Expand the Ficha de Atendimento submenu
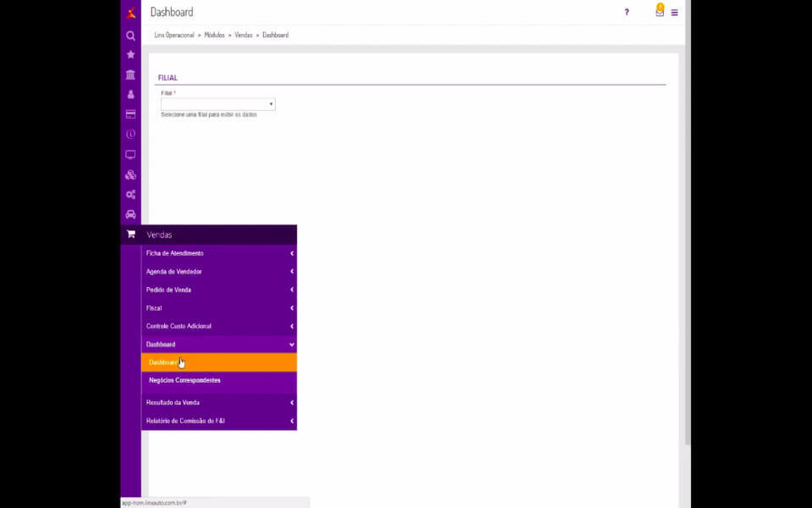This screenshot has height=508, width=812. point(219,253)
